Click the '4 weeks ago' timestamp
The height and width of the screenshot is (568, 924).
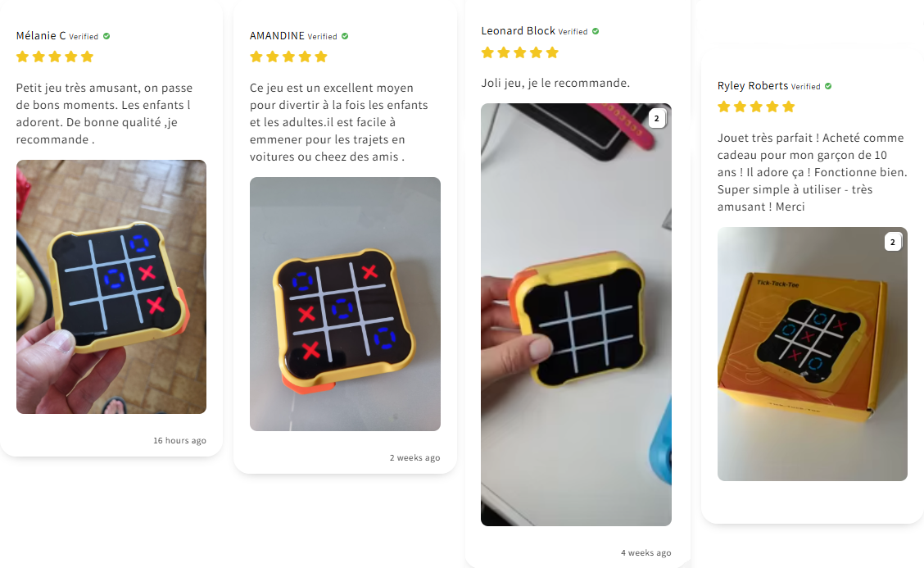[645, 552]
